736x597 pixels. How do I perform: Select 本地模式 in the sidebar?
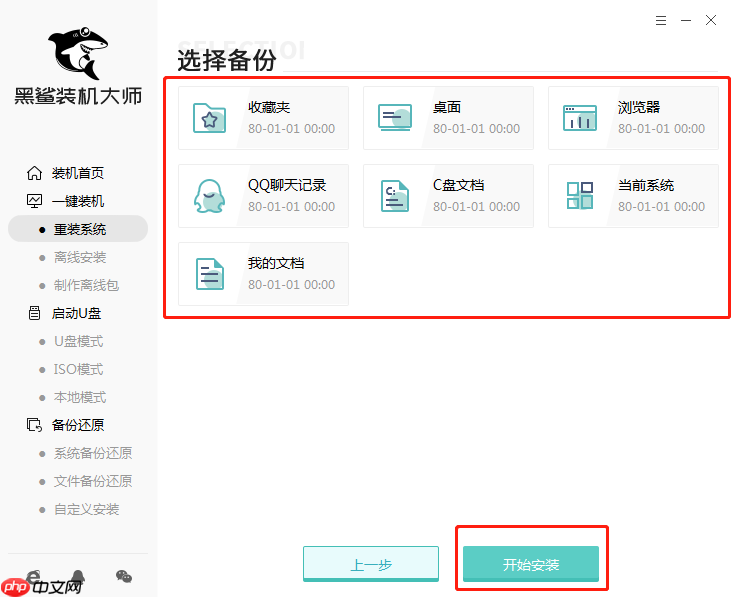80,398
